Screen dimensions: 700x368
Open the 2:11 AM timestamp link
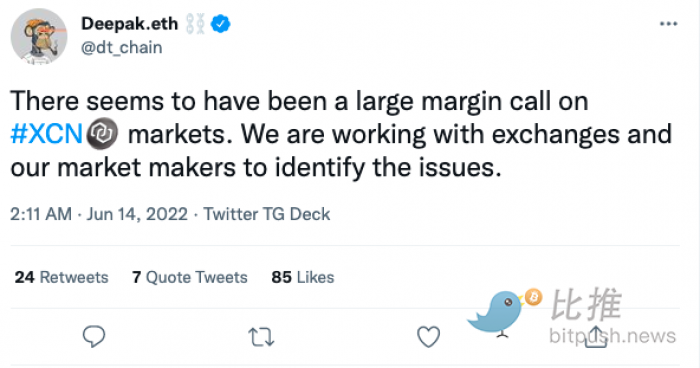point(41,214)
